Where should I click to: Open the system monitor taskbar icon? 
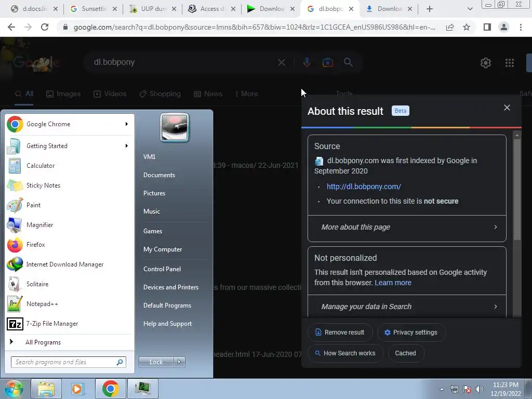pos(142,389)
